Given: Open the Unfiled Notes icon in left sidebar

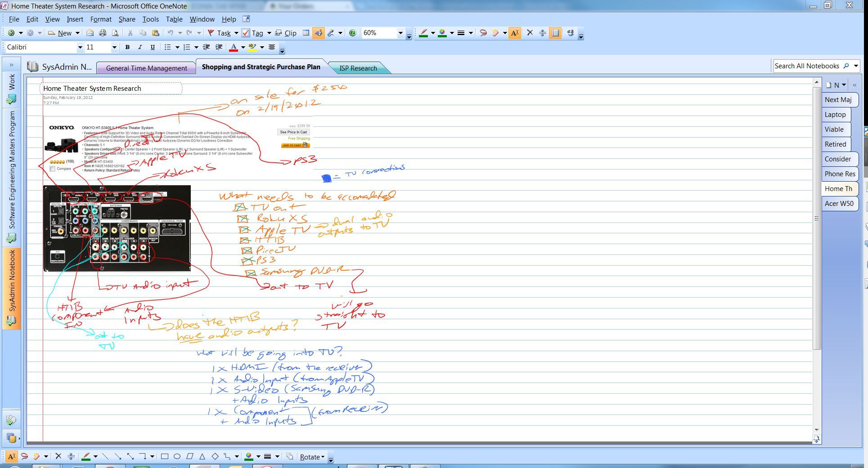Looking at the screenshot, I should pyautogui.click(x=11, y=421).
